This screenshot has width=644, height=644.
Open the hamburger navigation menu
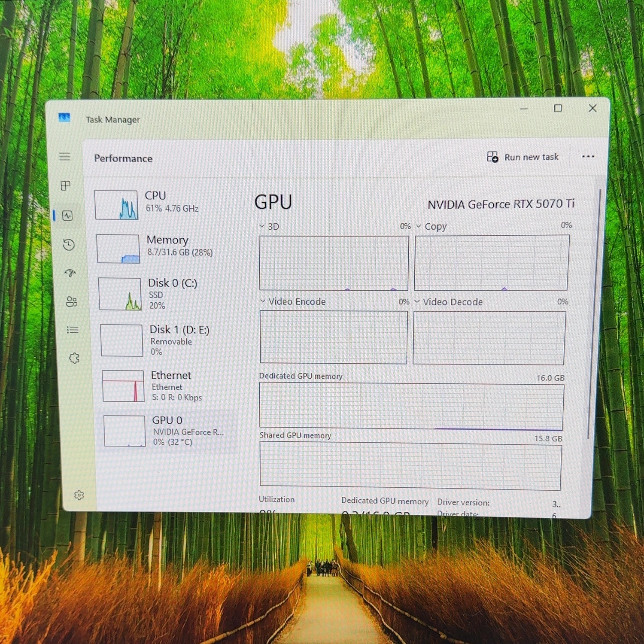pos(64,157)
